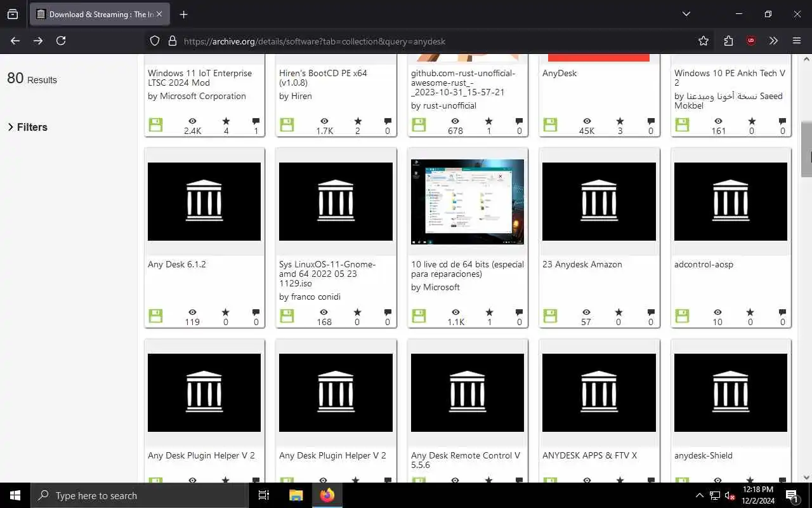812x508 pixels.
Task: Open the Firefox application menu
Action: [797, 41]
